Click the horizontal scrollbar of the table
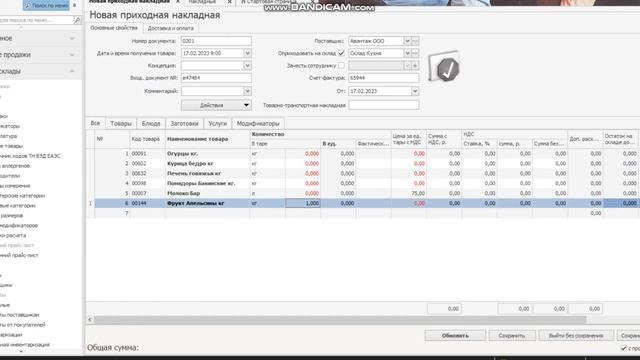The width and height of the screenshot is (640, 360). coord(340,320)
